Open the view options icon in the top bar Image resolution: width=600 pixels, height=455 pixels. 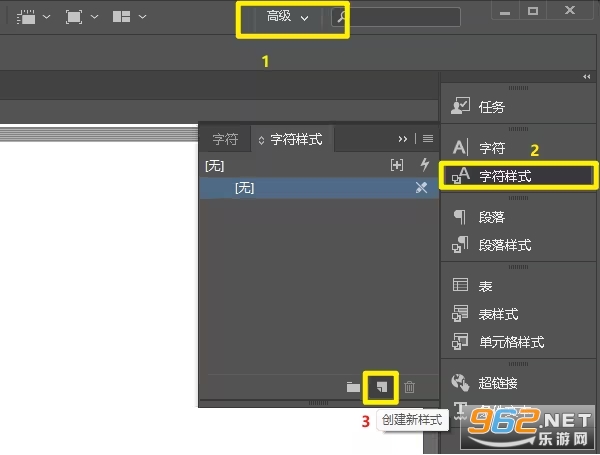(x=26, y=17)
